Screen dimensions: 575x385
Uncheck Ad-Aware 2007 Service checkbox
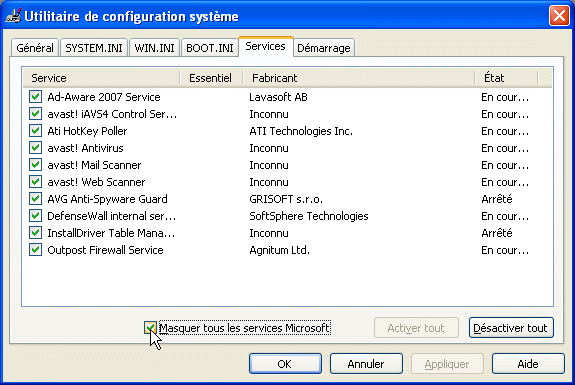click(35, 97)
